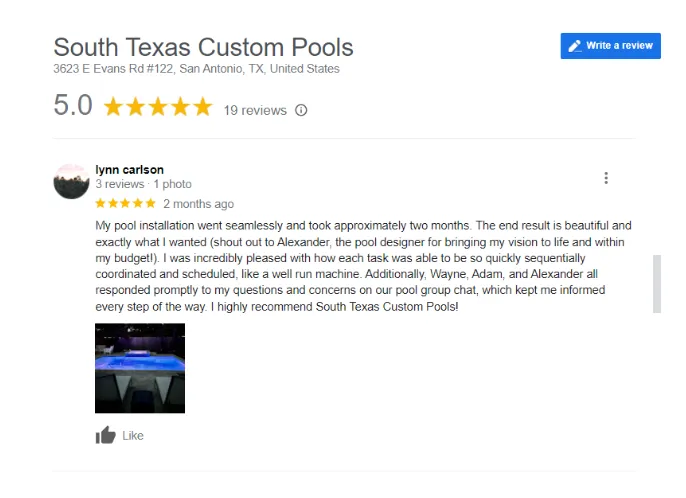Open the reviews info circle icon

click(301, 110)
